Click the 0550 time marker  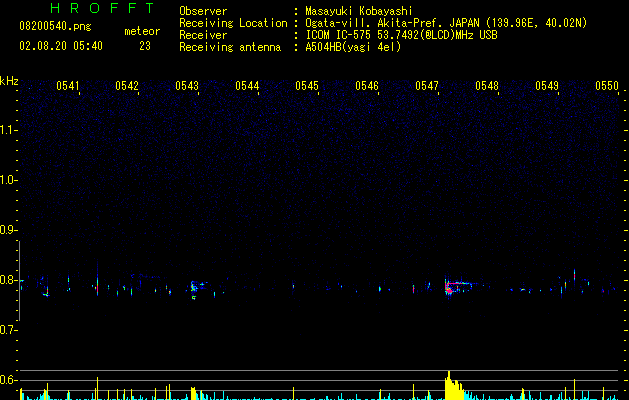click(607, 86)
